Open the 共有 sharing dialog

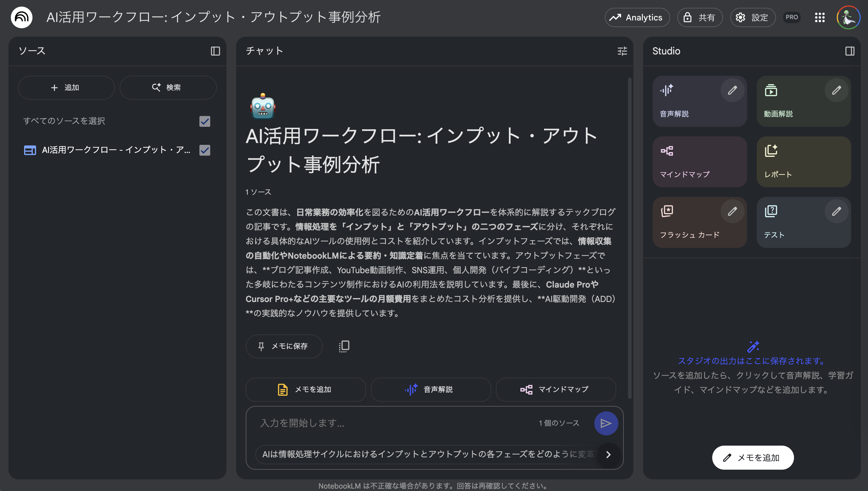tap(700, 17)
